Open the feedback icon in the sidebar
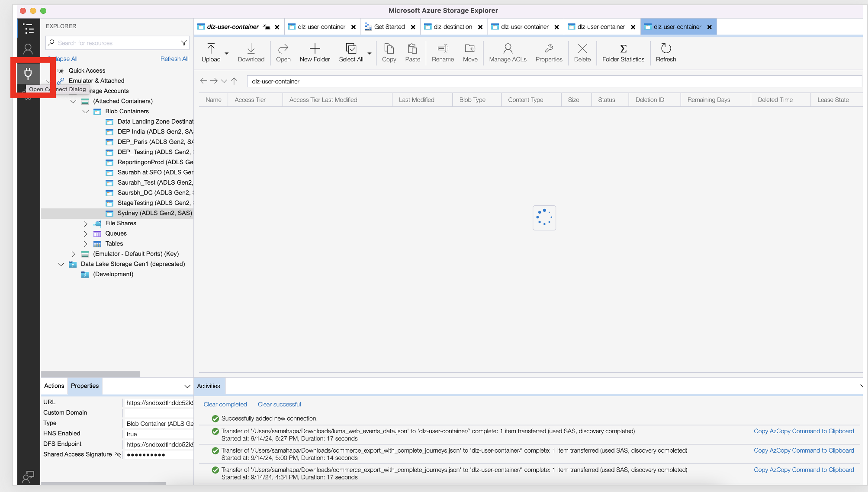868x492 pixels. point(28,476)
